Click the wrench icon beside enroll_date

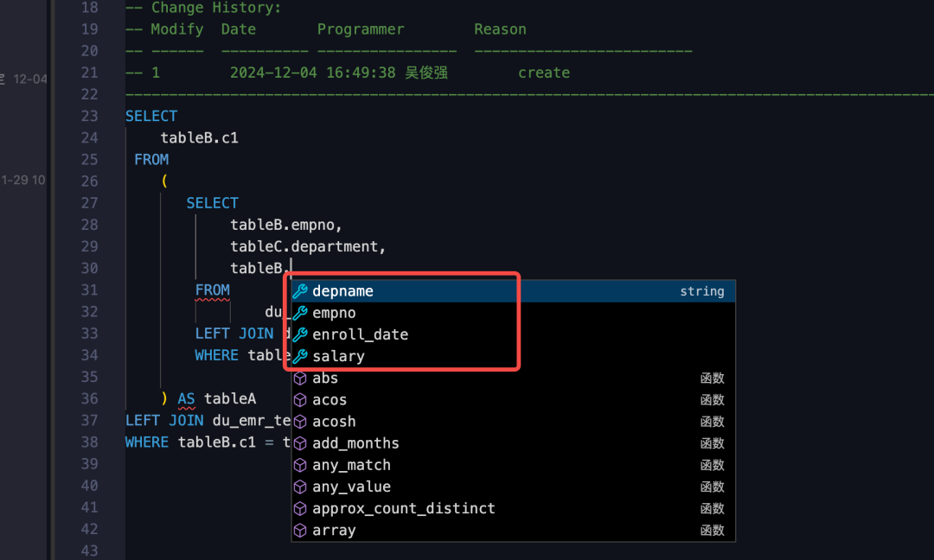pyautogui.click(x=300, y=334)
